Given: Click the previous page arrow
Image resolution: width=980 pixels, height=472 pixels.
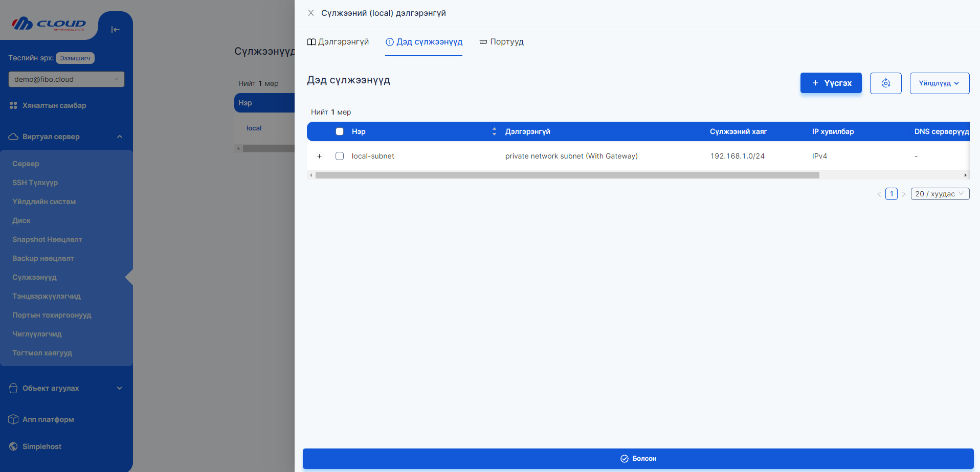Looking at the screenshot, I should 879,194.
